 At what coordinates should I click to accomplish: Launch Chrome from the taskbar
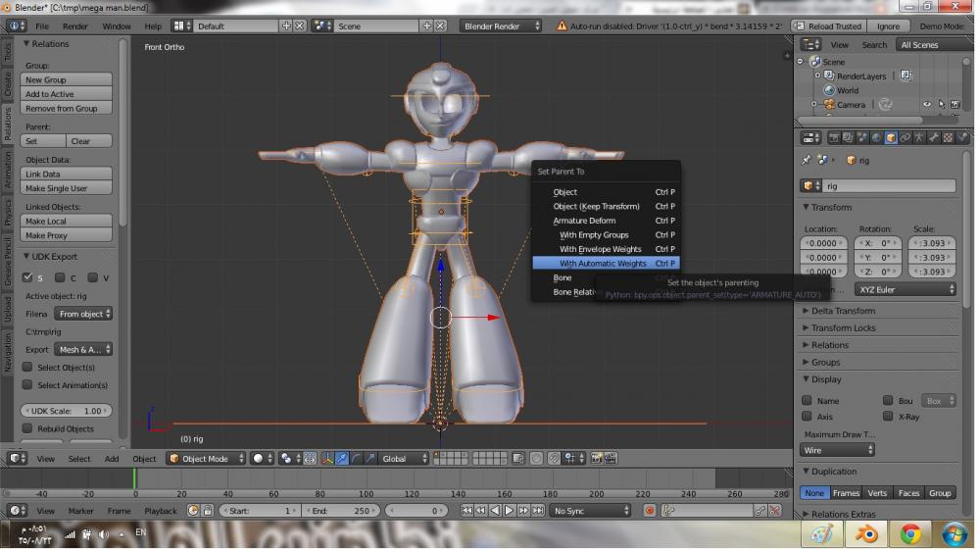tap(910, 534)
